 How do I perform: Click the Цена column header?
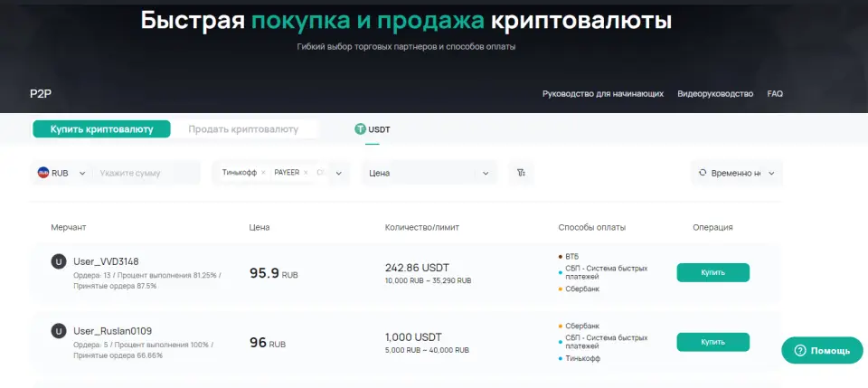pos(259,228)
